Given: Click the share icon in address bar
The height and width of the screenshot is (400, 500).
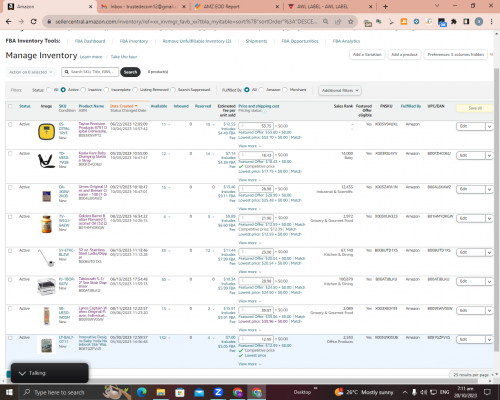Looking at the screenshot, I should (x=338, y=21).
